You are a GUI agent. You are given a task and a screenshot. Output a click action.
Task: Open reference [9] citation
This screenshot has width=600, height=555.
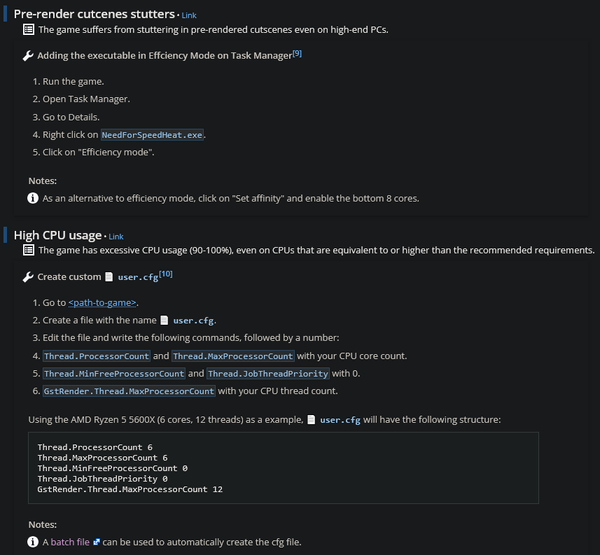[x=297, y=52]
